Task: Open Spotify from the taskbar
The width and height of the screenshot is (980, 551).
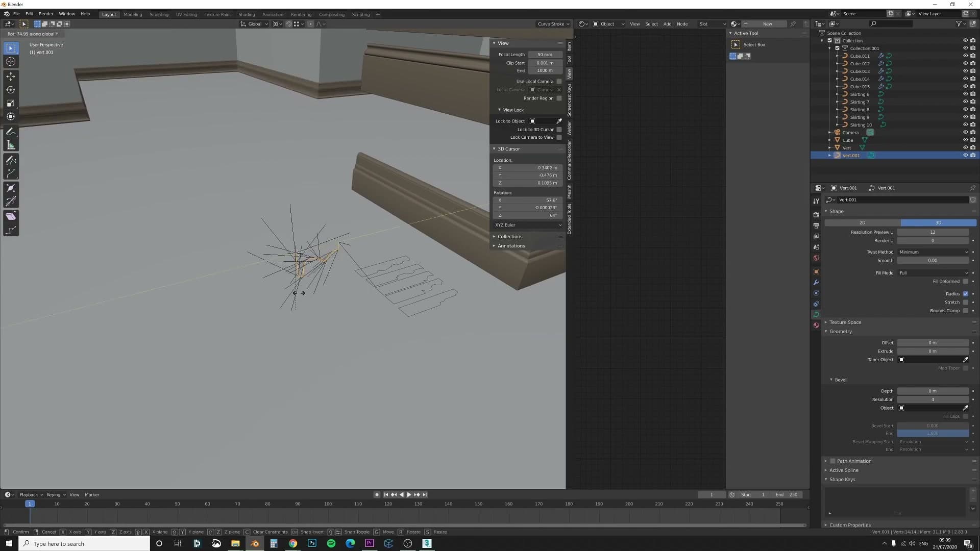Action: [331, 543]
